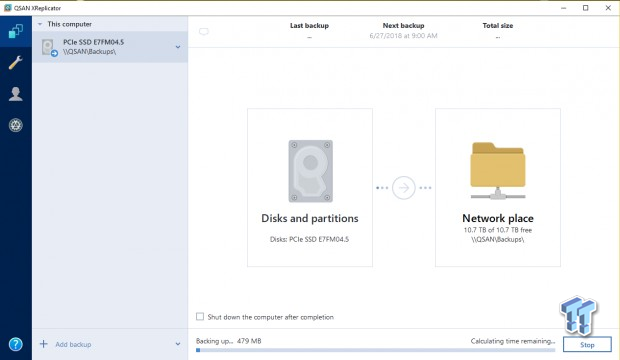Image resolution: width=620 pixels, height=360 pixels.
Task: Expand the PCIe SSD E7FM04.5 backup options chevron
Action: tap(178, 47)
